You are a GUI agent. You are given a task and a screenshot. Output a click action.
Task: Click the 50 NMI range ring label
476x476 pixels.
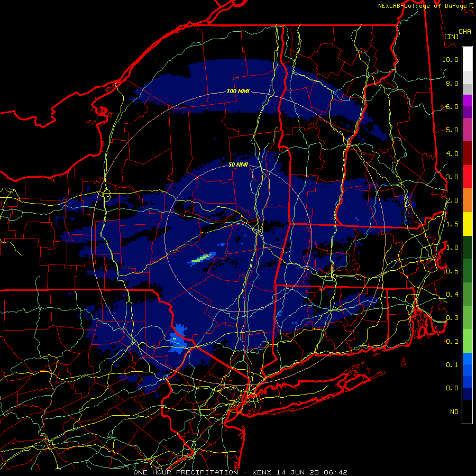[238, 164]
